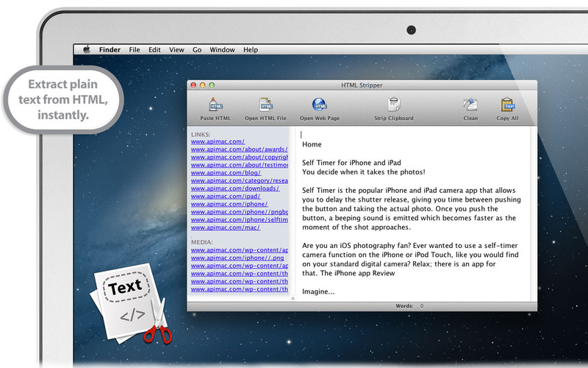Open the Apple menu
Screen dimensions: 588x368
coord(87,49)
